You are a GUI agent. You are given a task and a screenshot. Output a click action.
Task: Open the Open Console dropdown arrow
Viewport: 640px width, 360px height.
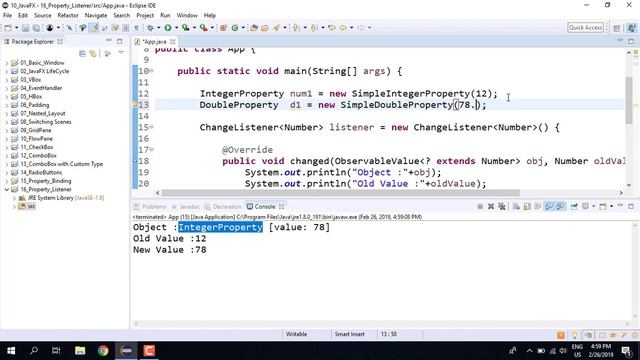point(611,207)
